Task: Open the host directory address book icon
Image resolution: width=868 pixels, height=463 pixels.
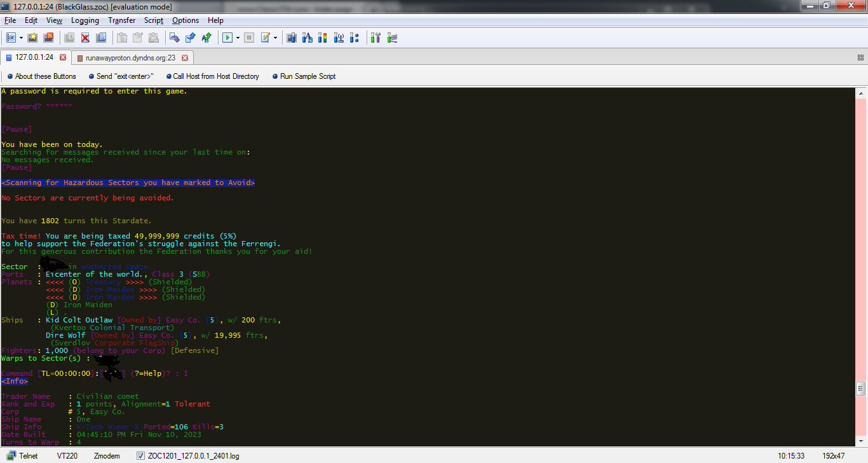Action: [11, 38]
